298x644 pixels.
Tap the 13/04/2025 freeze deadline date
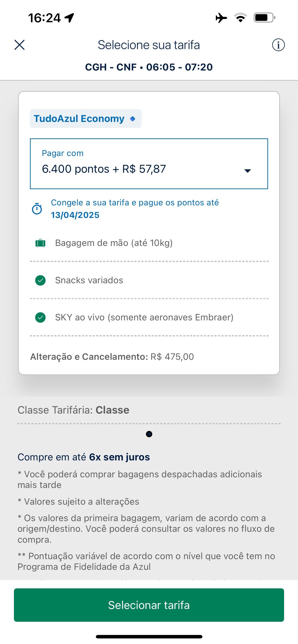[75, 215]
